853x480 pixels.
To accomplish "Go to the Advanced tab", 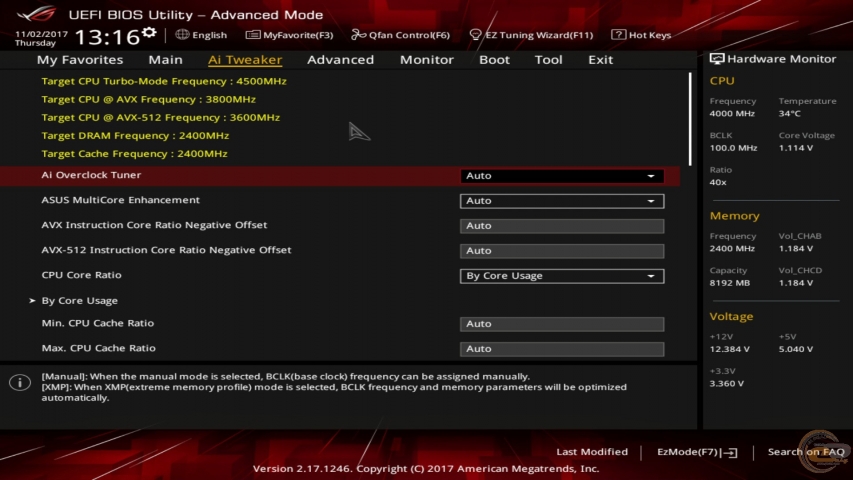I will point(341,60).
